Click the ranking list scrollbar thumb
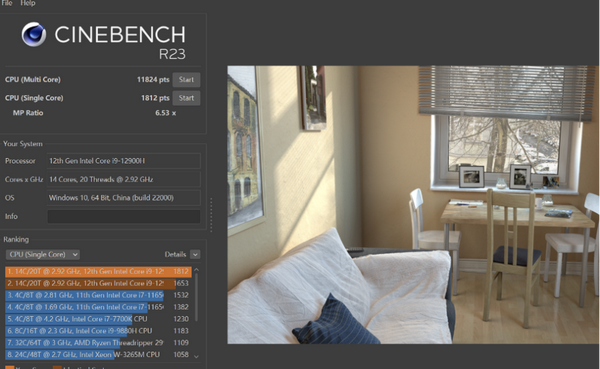Screen dimensions: 600x369 pyautogui.click(x=196, y=297)
